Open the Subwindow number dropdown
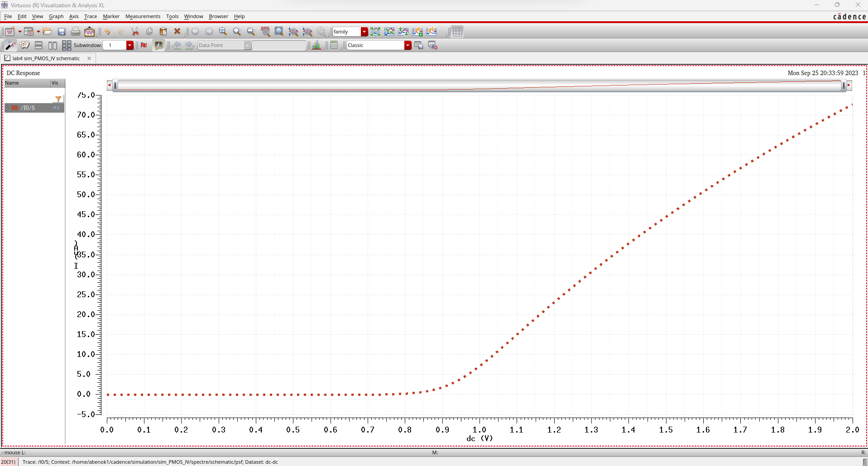 point(130,45)
